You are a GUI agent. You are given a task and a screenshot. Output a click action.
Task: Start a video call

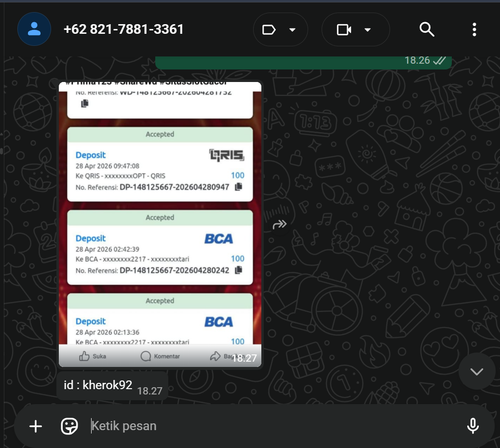344,30
